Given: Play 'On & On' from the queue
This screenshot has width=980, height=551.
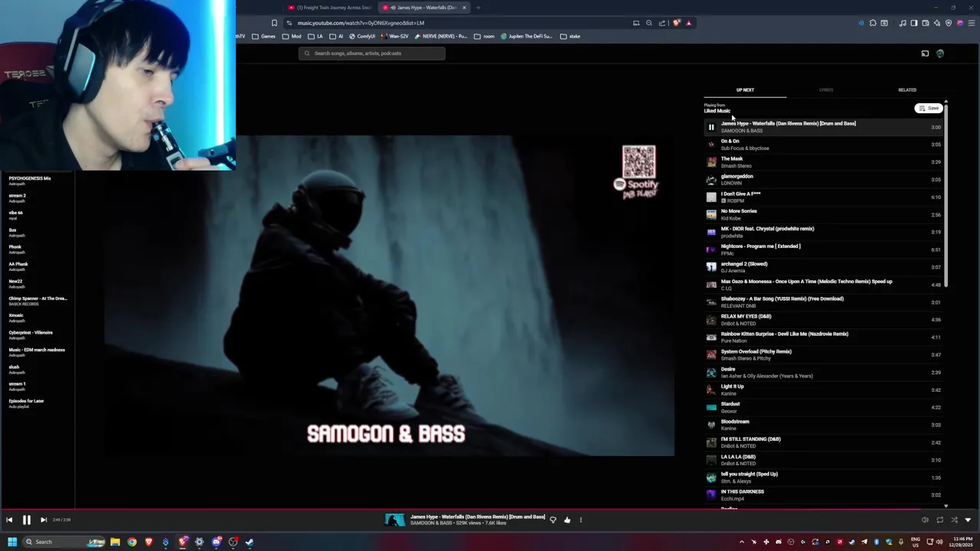Looking at the screenshot, I should (x=823, y=145).
